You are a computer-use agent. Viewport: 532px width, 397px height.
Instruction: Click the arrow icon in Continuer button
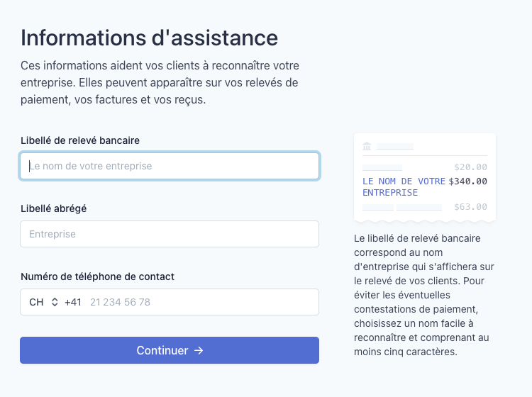199,350
